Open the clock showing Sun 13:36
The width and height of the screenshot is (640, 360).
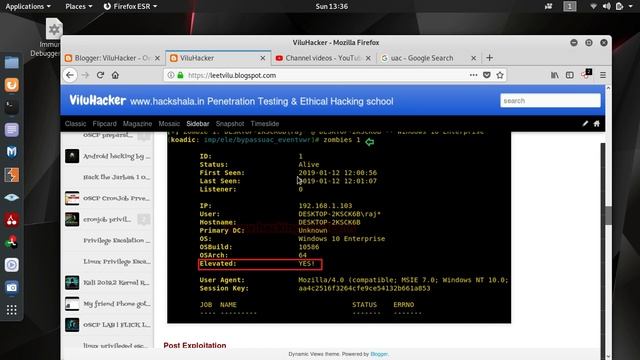pos(331,7)
